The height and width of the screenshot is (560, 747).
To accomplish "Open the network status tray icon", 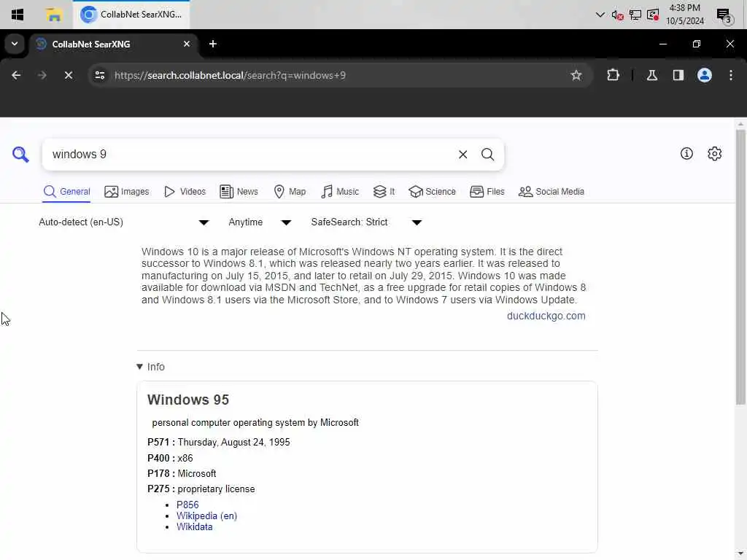I will (x=635, y=15).
